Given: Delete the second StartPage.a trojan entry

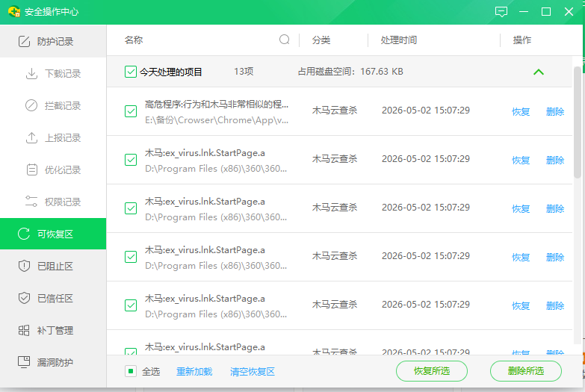Looking at the screenshot, I should [555, 208].
